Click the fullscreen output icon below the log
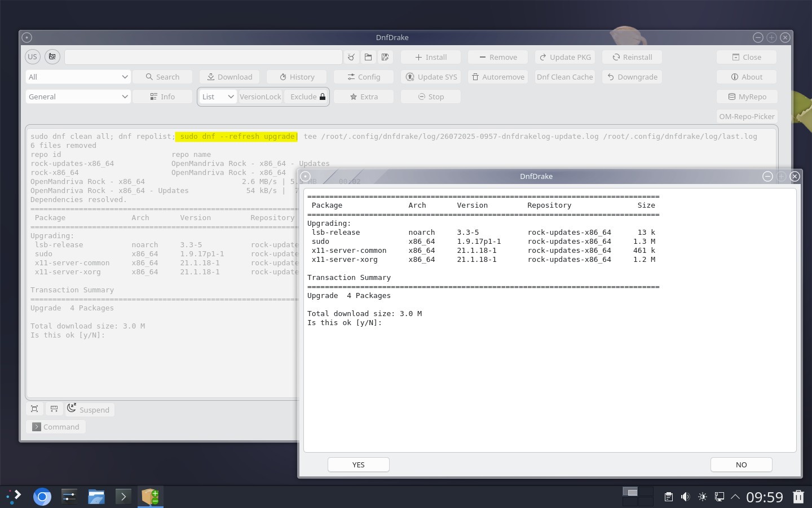This screenshot has height=508, width=812. 34,409
